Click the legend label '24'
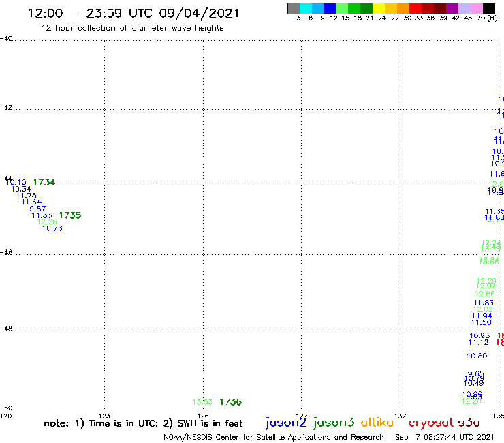Viewport: 504px width, 443px height. tap(382, 18)
